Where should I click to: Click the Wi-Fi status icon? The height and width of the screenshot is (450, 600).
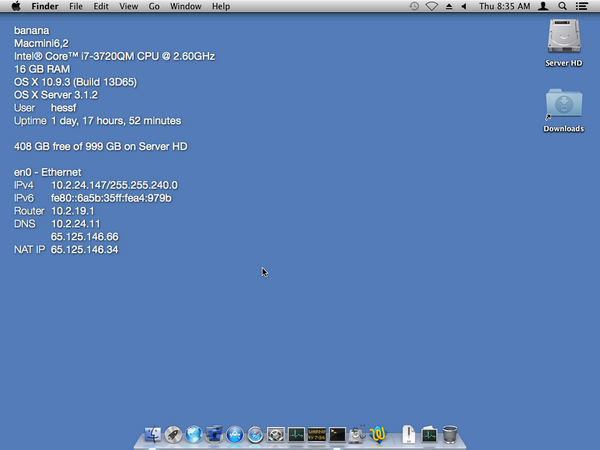(x=432, y=6)
